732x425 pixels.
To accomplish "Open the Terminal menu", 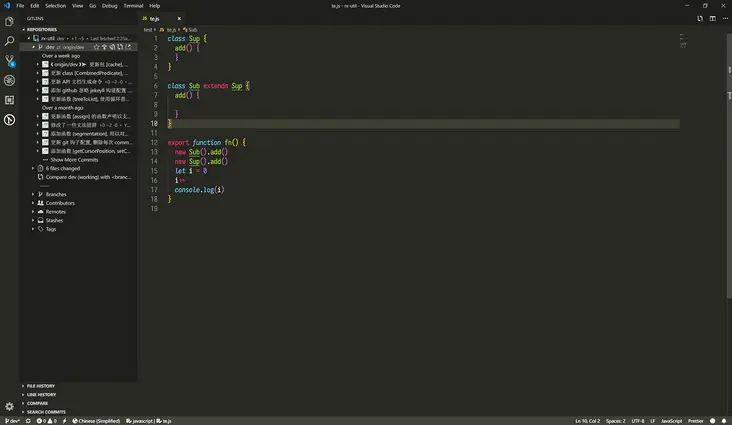I will coord(132,5).
